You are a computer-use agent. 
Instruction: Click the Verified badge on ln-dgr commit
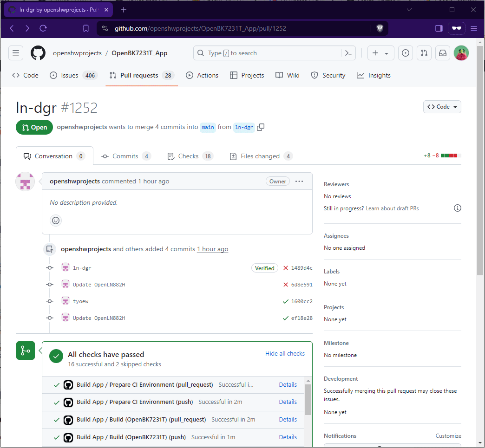[264, 268]
